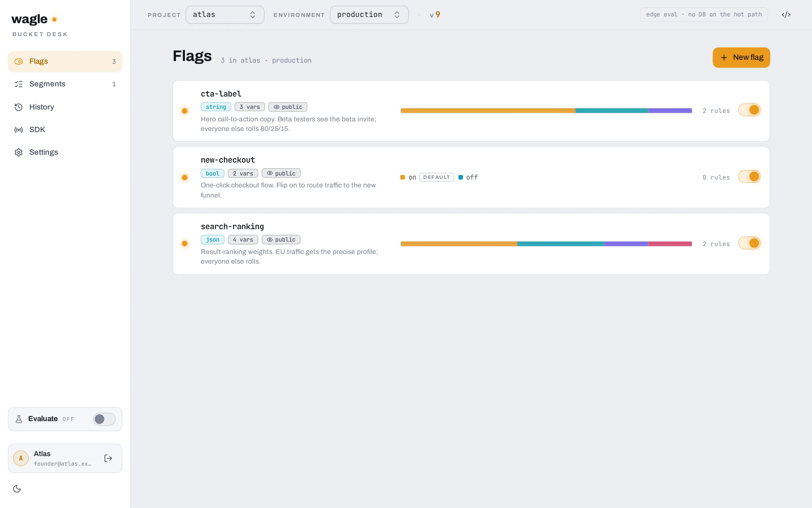Open the SDK page in sidebar
Image resolution: width=812 pixels, height=508 pixels.
click(65, 130)
